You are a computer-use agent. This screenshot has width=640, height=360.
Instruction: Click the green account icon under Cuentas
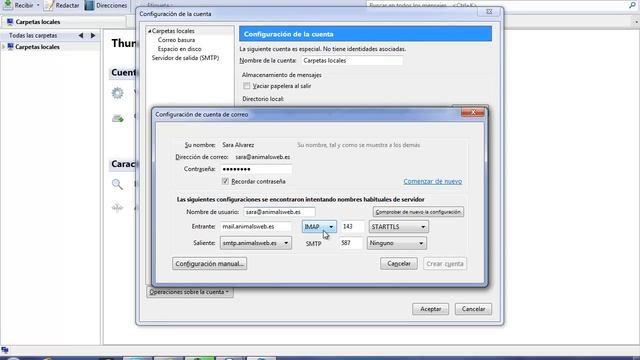[118, 119]
